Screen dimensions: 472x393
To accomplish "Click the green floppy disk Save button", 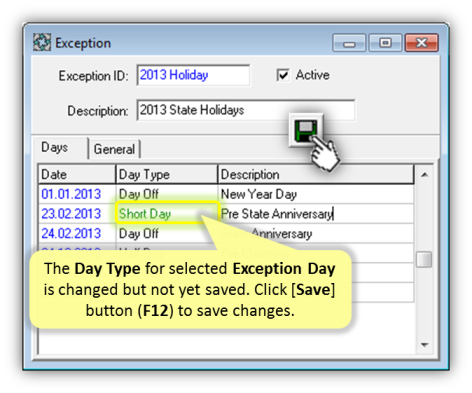I will (306, 130).
